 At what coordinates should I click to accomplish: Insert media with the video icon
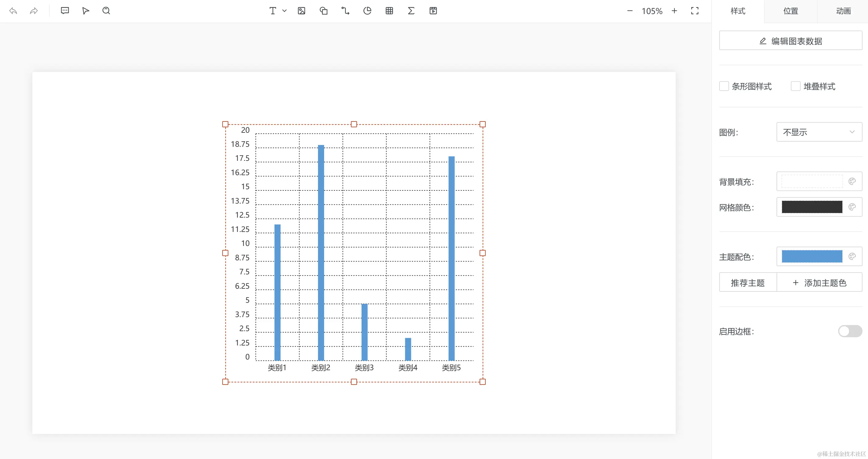433,11
